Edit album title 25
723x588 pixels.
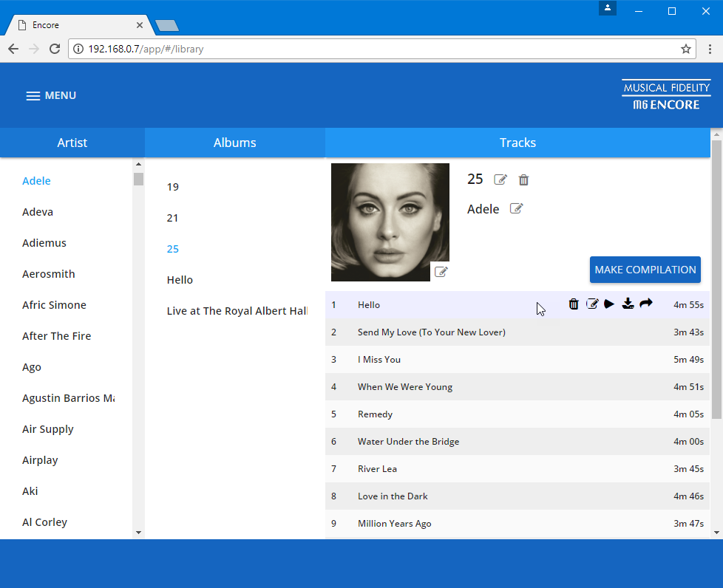(x=500, y=180)
